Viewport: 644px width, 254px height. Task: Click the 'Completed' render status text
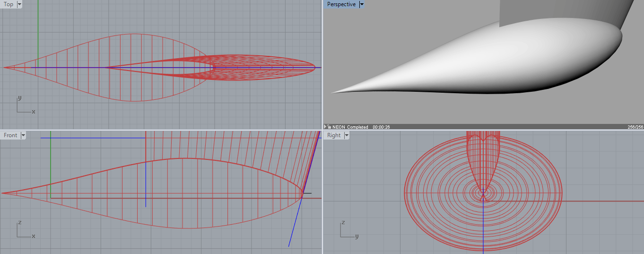(x=357, y=127)
